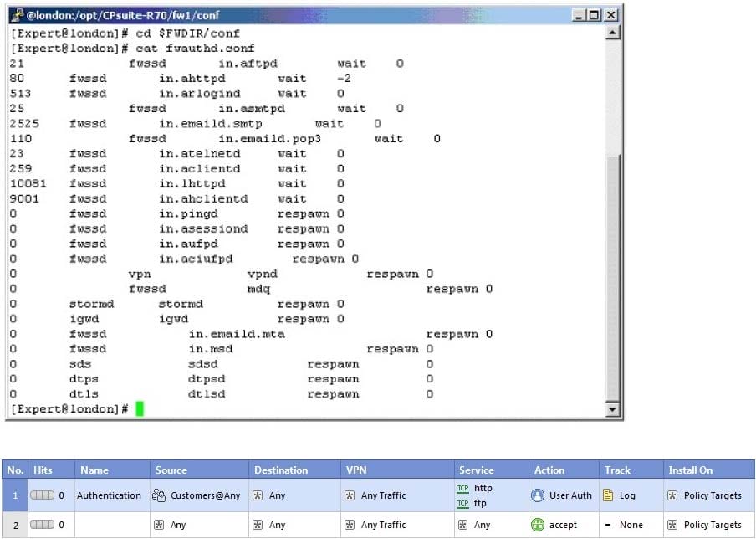Click the hits meter in rule 2
The height and width of the screenshot is (539, 756).
(43, 525)
